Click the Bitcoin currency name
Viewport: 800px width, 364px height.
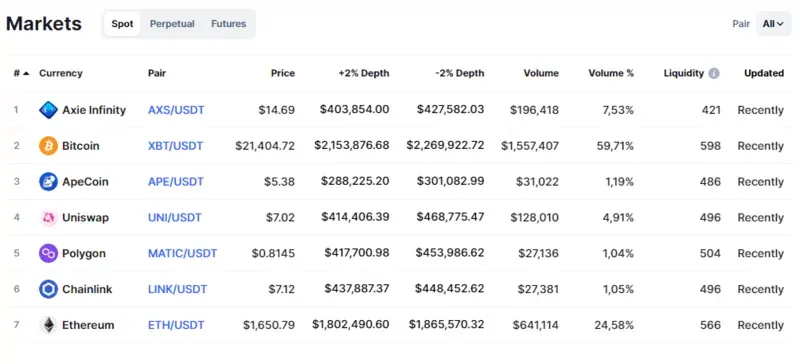tap(81, 146)
